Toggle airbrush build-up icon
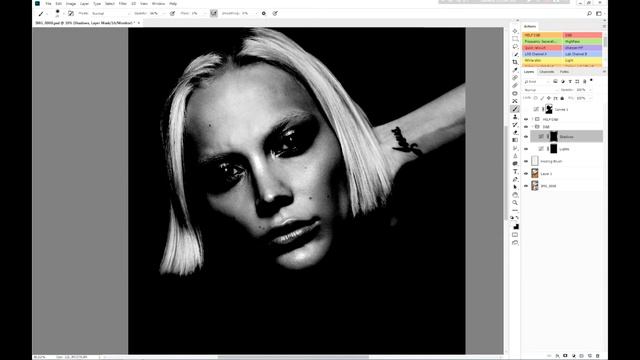The height and width of the screenshot is (360, 640). click(x=213, y=13)
